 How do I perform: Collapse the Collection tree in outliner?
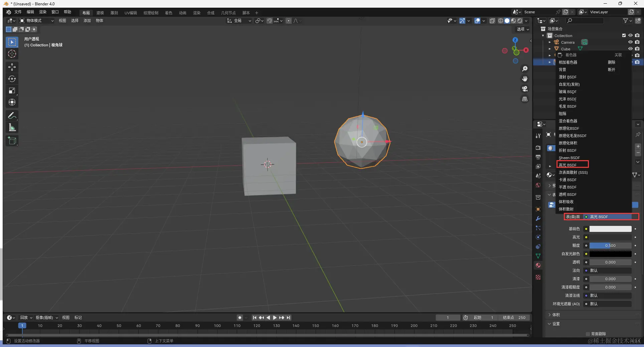click(543, 36)
